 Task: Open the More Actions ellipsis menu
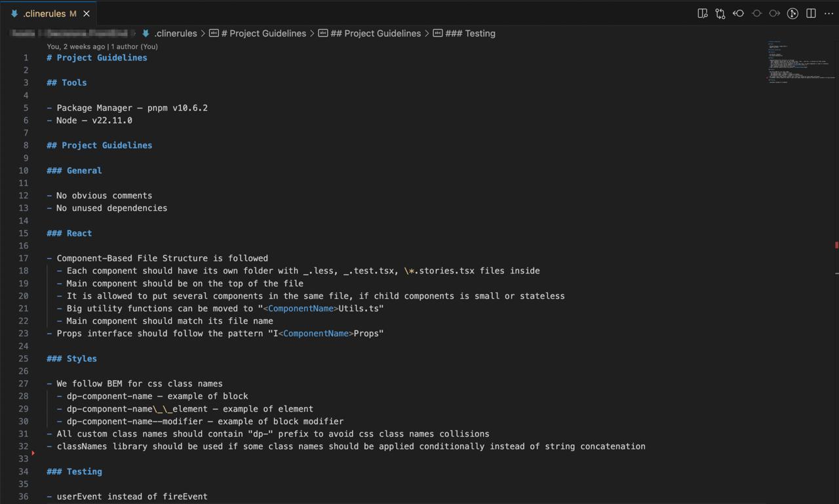click(829, 13)
